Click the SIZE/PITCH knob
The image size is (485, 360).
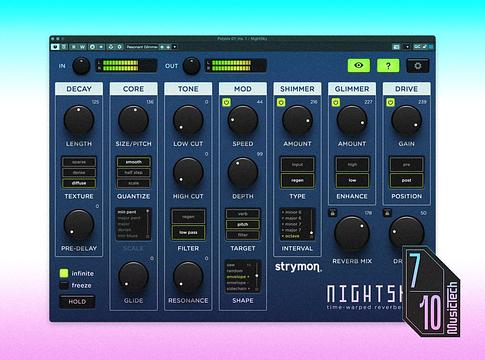(x=133, y=120)
